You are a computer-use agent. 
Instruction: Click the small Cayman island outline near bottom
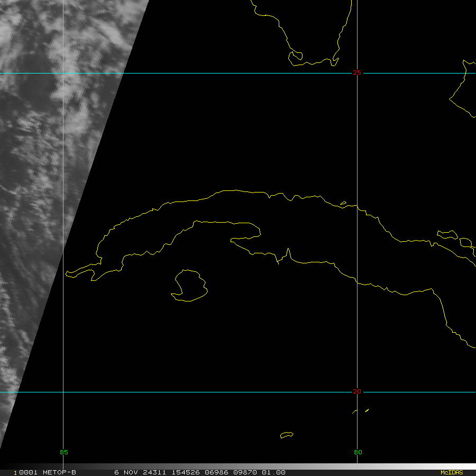click(x=286, y=435)
